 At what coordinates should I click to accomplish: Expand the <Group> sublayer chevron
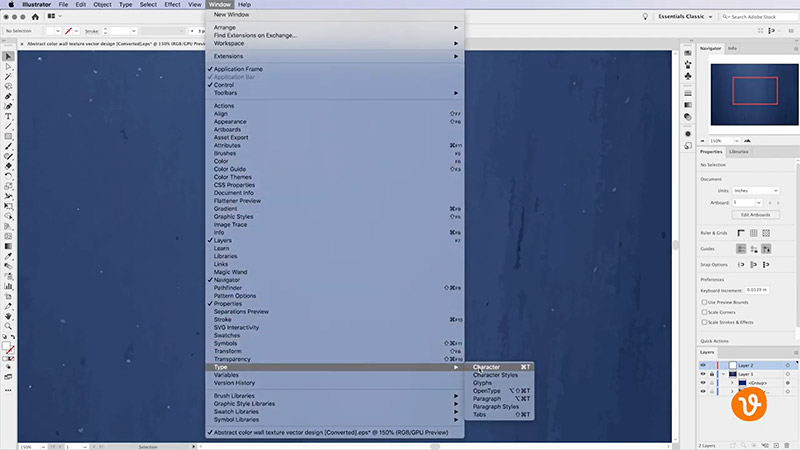[732, 383]
